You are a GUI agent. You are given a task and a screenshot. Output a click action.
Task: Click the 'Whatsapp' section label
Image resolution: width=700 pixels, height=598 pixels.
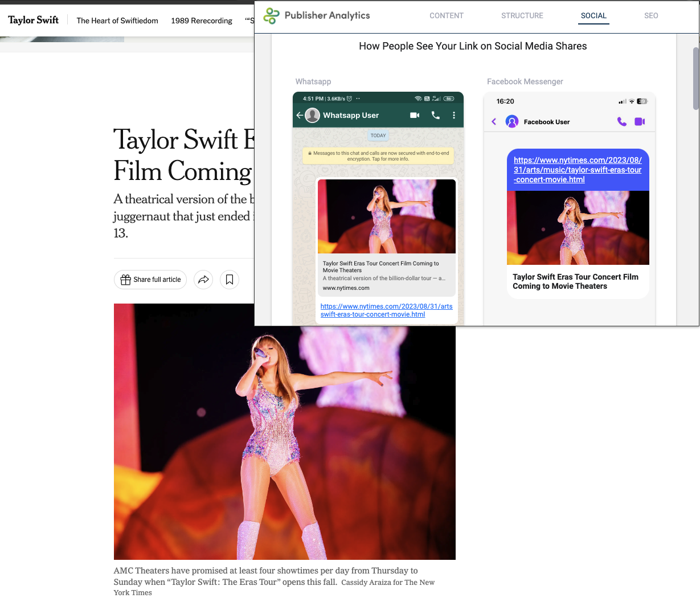(313, 81)
